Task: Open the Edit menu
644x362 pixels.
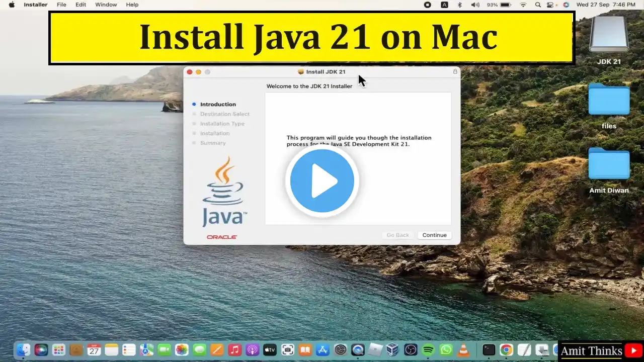Action: 80,5
